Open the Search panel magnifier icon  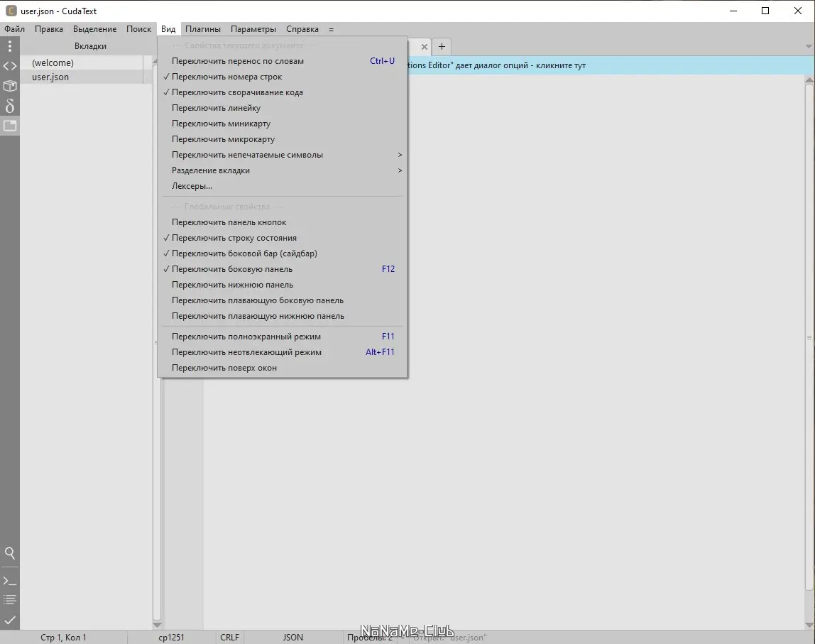[10, 553]
